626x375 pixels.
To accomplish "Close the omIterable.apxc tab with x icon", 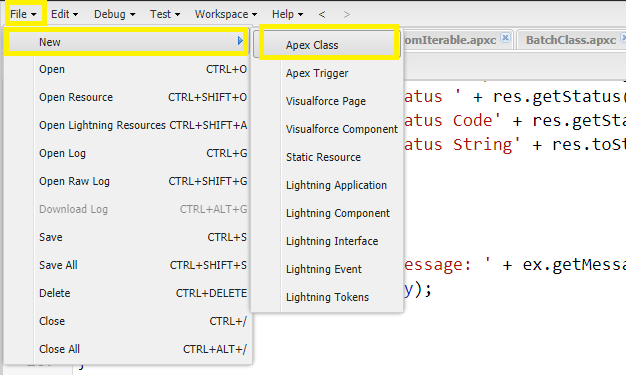I will click(505, 38).
